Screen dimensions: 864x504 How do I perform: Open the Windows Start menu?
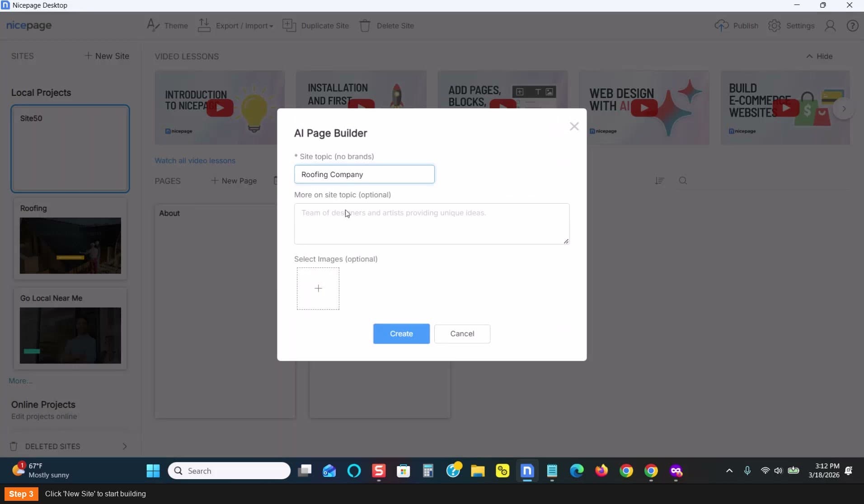point(153,471)
